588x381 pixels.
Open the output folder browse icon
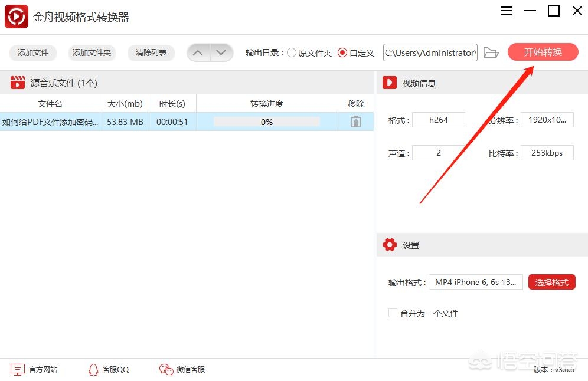pos(491,52)
